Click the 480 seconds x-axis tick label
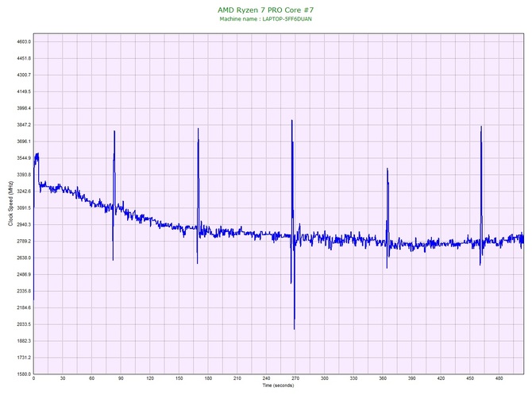Image resolution: width=532 pixels, height=399 pixels. tap(499, 378)
